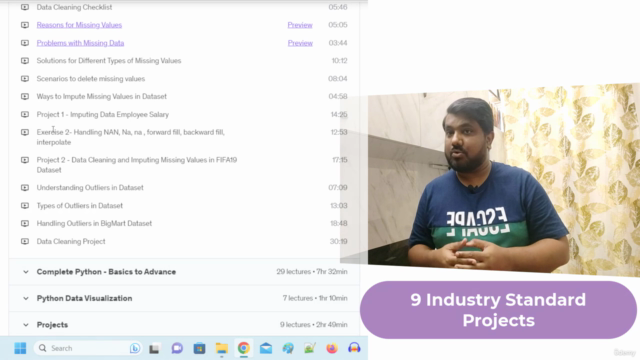Select Project 1 - Imputing Data Employee Salary
Image resolution: width=640 pixels, height=360 pixels.
103,114
